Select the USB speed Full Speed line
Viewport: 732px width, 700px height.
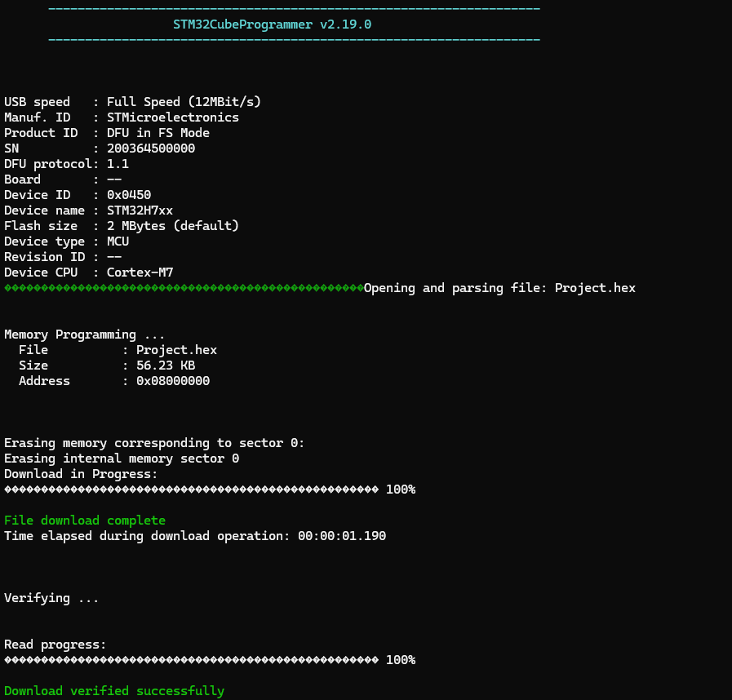[132, 102]
